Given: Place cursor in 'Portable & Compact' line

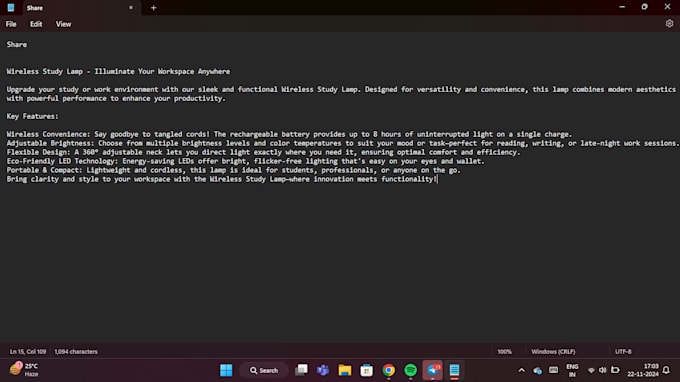Looking at the screenshot, I should point(233,170).
